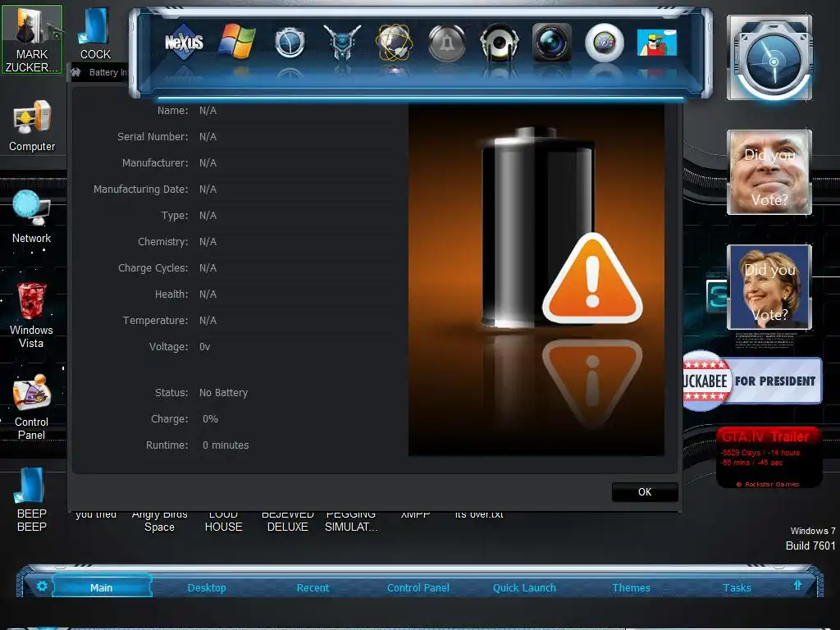Click the gear settings icon on bottom bar
The image size is (840, 630).
click(43, 586)
